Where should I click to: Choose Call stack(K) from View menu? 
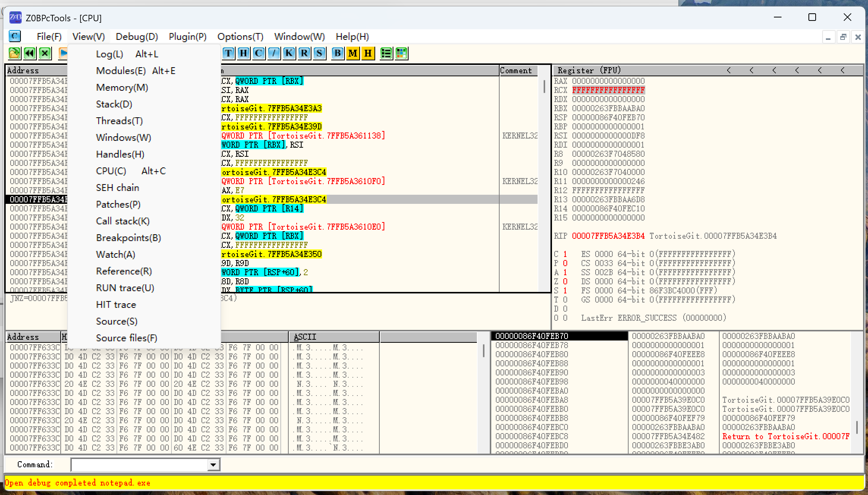[x=144, y=221]
